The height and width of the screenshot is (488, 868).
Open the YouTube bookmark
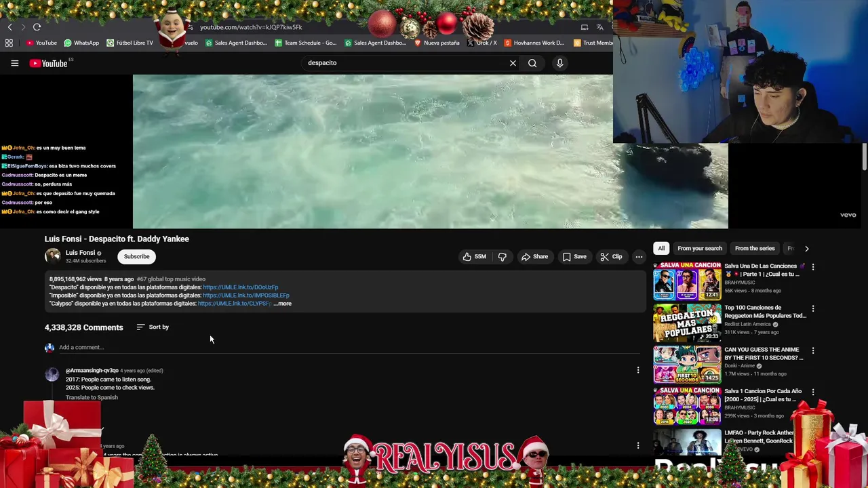coord(41,43)
